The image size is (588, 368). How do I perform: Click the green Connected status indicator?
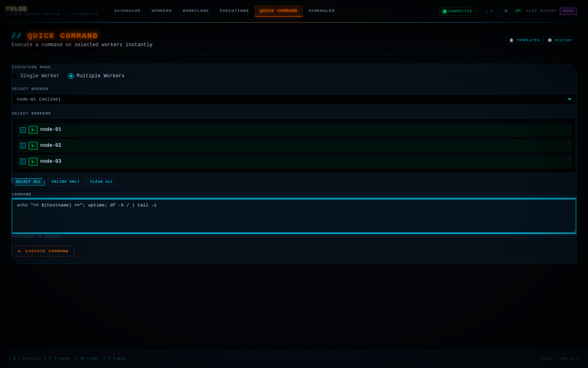tap(457, 11)
